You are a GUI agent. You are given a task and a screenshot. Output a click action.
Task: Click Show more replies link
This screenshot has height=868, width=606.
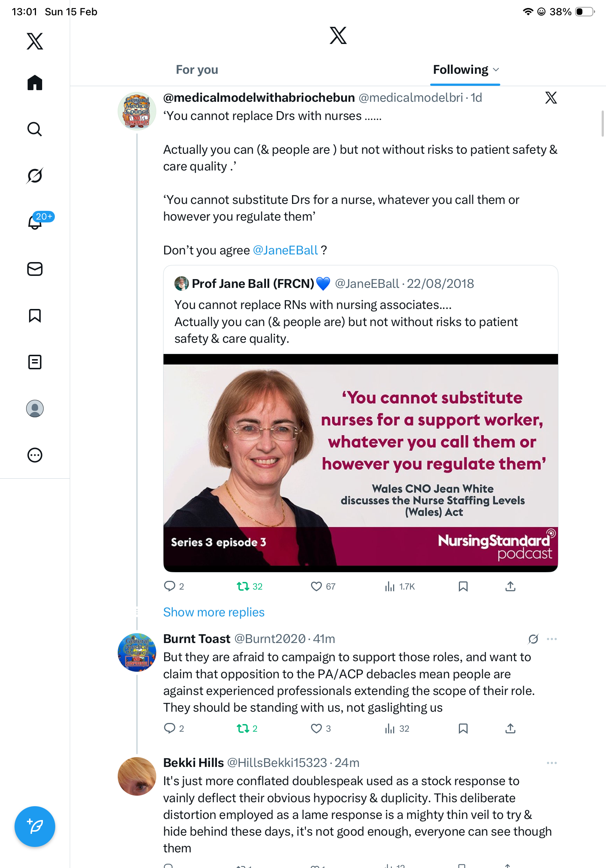[214, 612]
